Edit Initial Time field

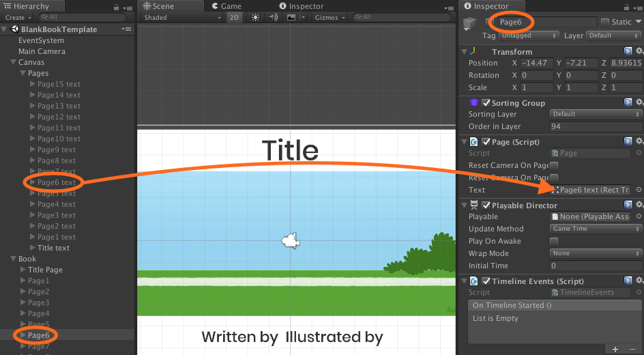596,266
